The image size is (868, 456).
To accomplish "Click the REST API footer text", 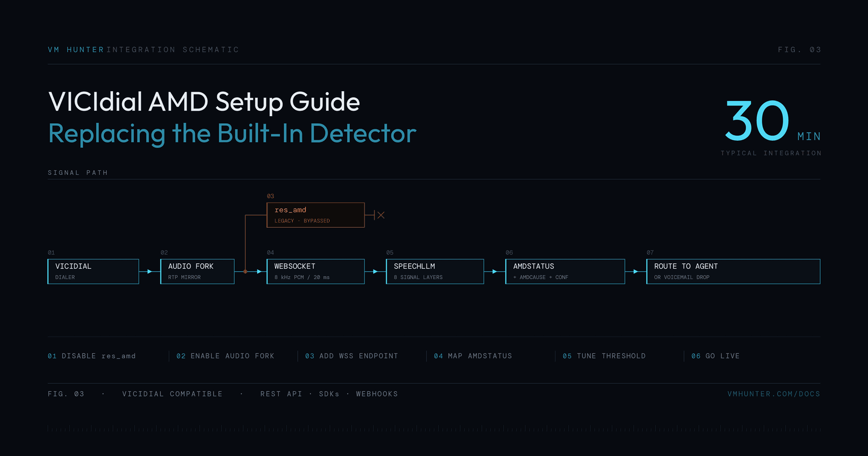I will [281, 394].
